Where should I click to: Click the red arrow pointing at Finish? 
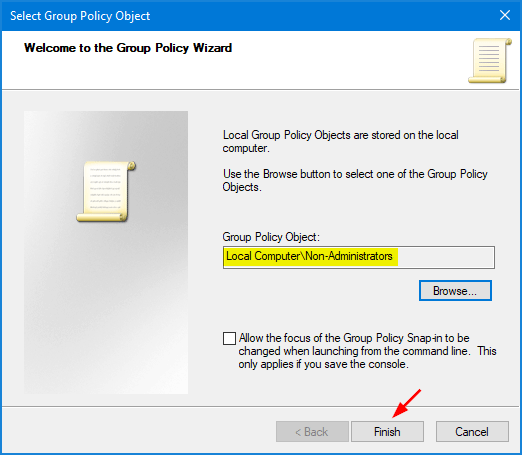tap(407, 403)
